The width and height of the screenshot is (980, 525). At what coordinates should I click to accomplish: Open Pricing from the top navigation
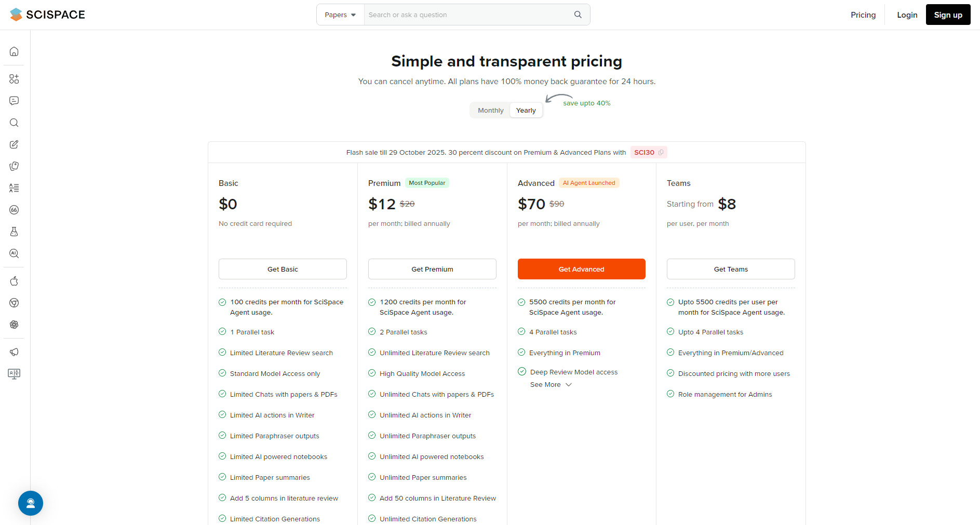[863, 15]
